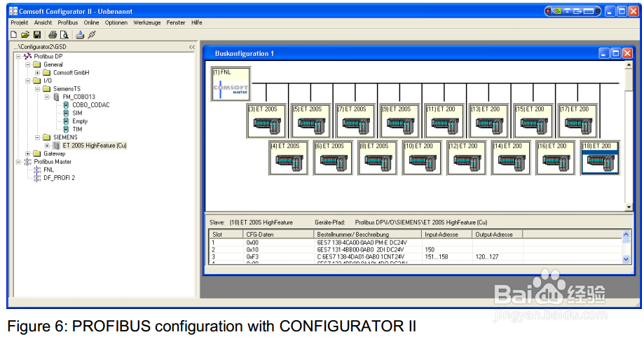The width and height of the screenshot is (644, 337).
Task: Collapse the Profibus Master tree node
Action: click(x=18, y=162)
